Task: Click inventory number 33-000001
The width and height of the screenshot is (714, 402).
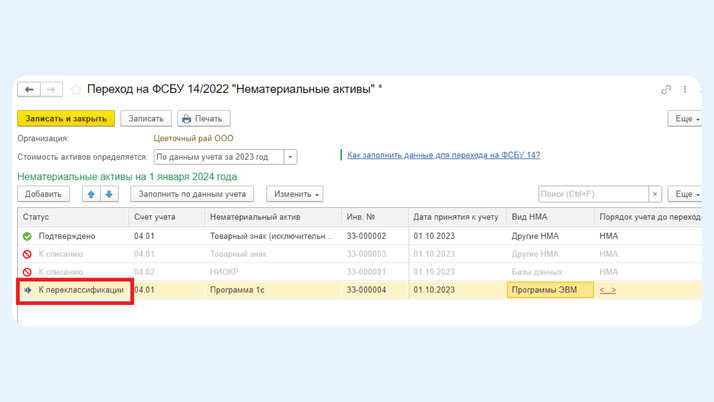Action: (366, 272)
